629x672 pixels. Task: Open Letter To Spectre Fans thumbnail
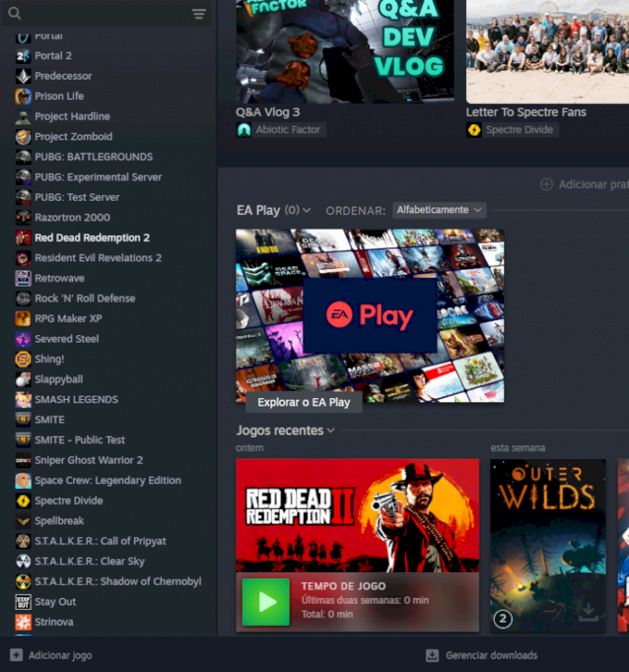[548, 51]
